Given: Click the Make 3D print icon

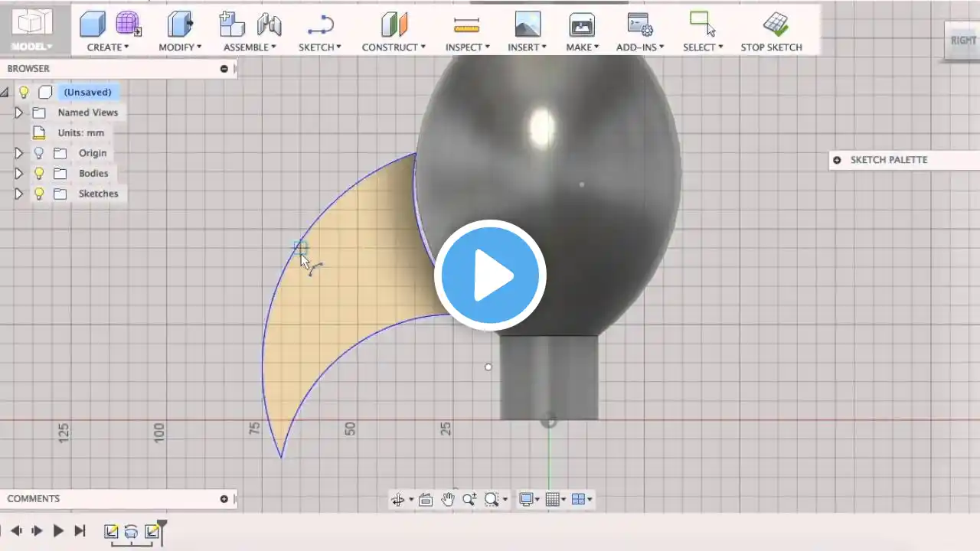Looking at the screenshot, I should pos(582,25).
